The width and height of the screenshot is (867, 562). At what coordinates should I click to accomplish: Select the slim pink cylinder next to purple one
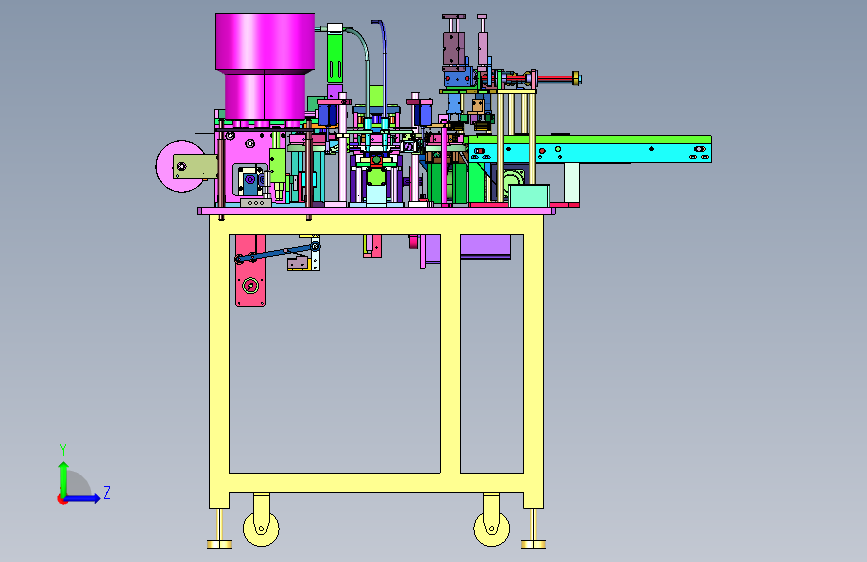click(x=483, y=48)
